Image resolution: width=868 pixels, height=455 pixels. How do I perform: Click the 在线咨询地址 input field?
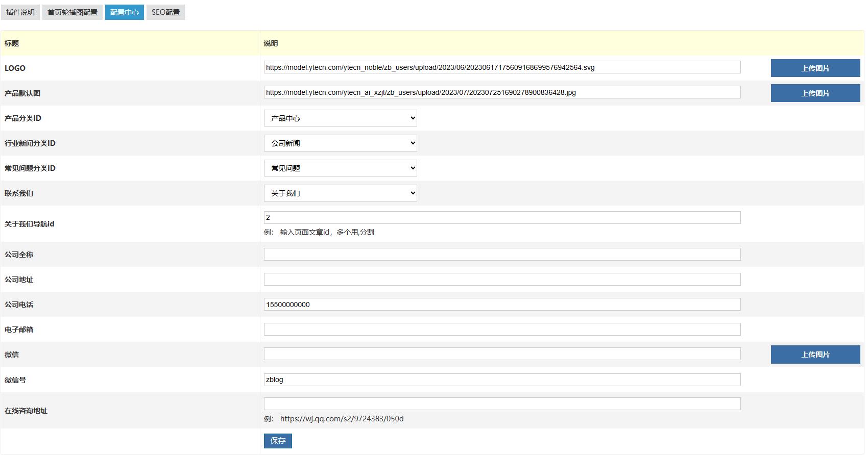click(502, 403)
